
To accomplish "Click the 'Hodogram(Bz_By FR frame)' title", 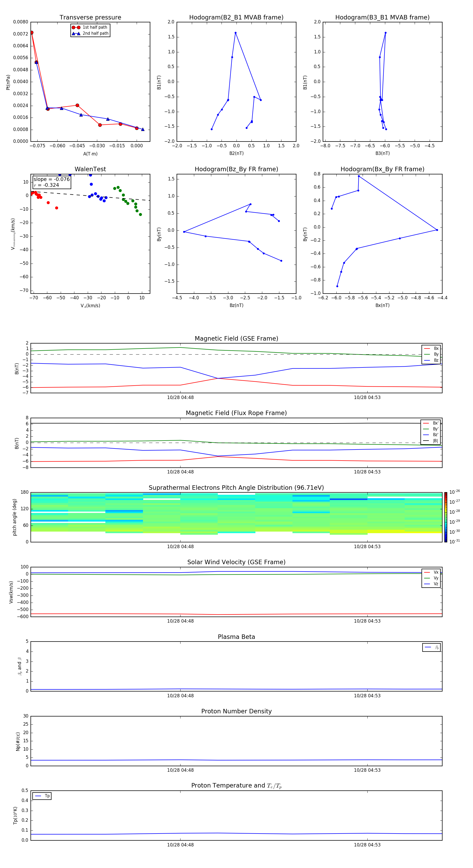I will point(236,169).
